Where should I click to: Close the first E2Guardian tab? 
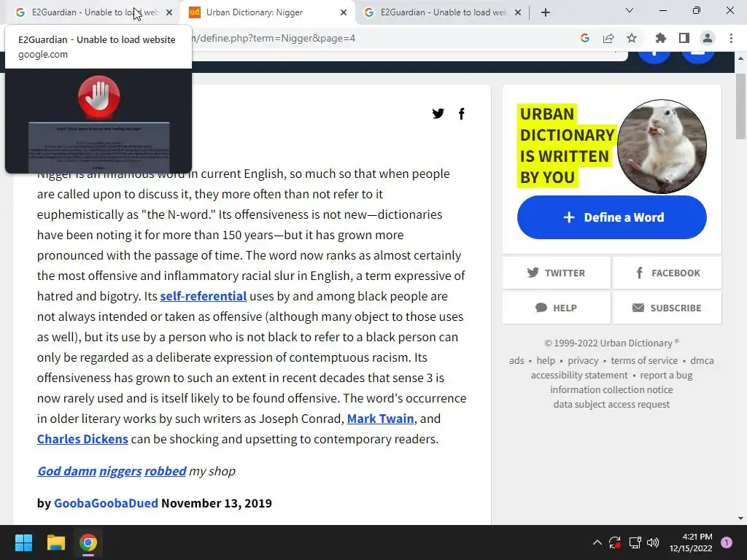tap(169, 12)
